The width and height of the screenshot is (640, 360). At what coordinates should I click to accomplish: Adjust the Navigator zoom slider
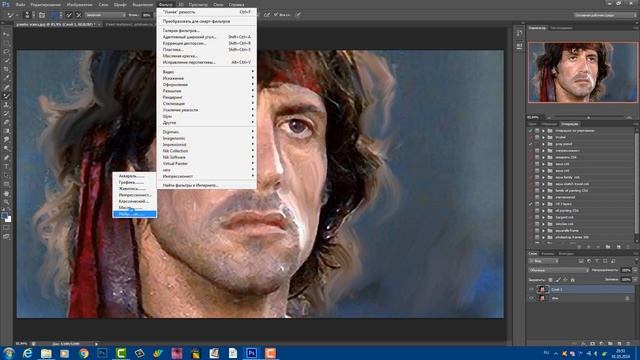pyautogui.click(x=588, y=118)
